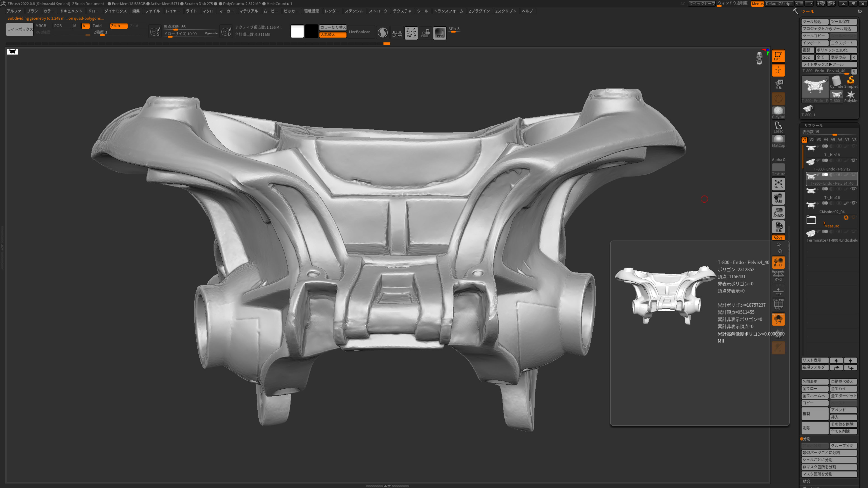Viewport: 868px width, 488px height.
Task: Click the 移動 (Move) view icon
Action: coord(778,198)
